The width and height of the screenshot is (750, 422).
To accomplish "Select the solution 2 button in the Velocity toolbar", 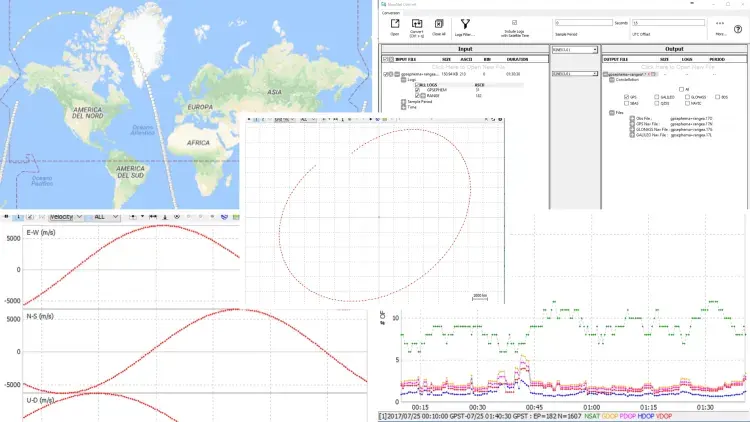I will [x=30, y=217].
